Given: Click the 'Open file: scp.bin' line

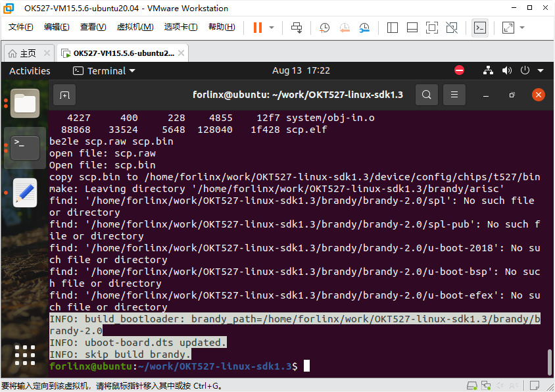Looking at the screenshot, I should click(103, 165).
